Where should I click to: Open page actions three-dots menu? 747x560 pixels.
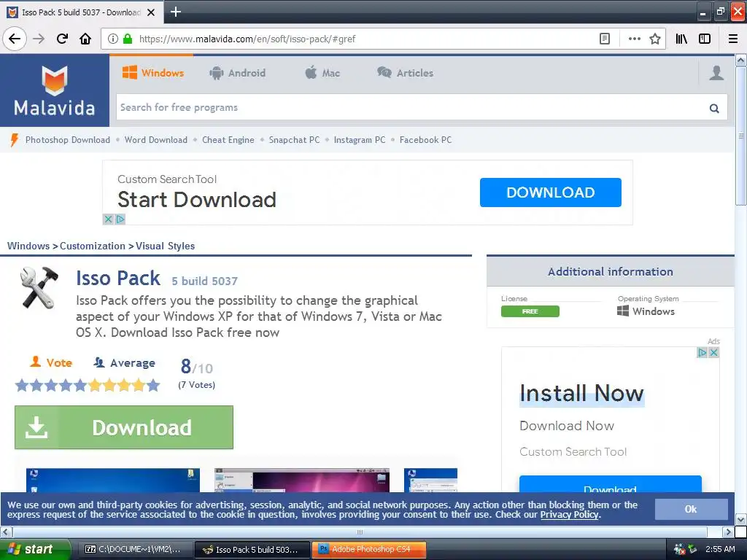point(634,39)
